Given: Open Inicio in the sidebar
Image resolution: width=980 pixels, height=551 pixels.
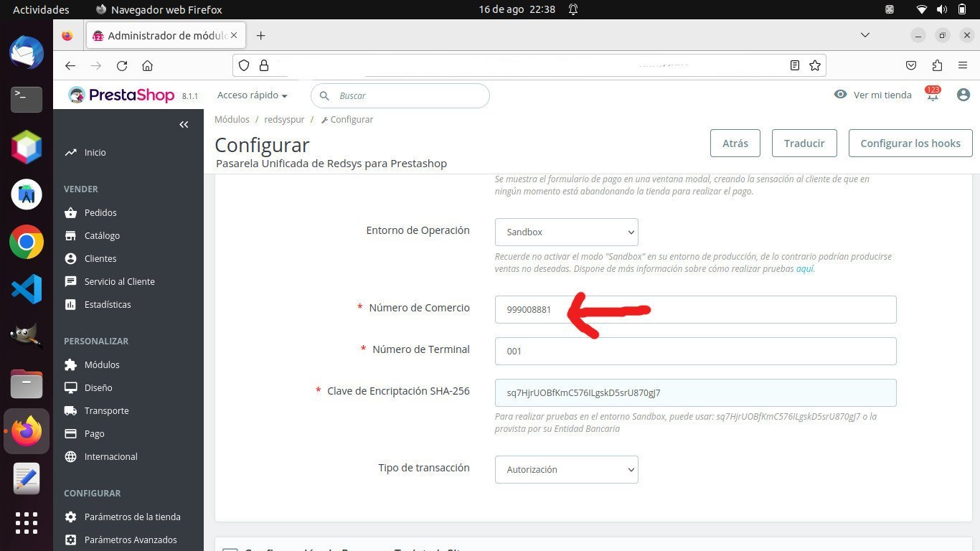Looking at the screenshot, I should pyautogui.click(x=95, y=152).
